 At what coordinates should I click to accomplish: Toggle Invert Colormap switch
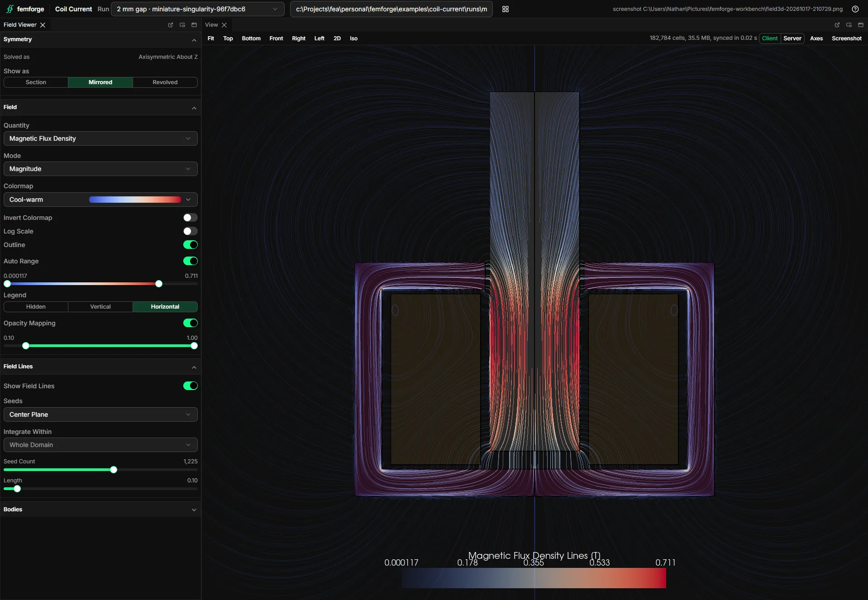pyautogui.click(x=190, y=218)
